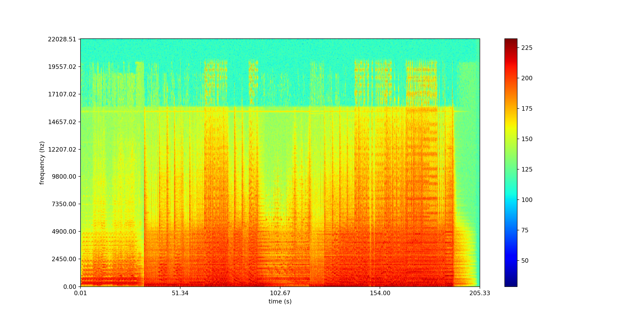This screenshot has width=644, height=322.
Task: Click the 0.01 time axis start label
Action: (80, 293)
